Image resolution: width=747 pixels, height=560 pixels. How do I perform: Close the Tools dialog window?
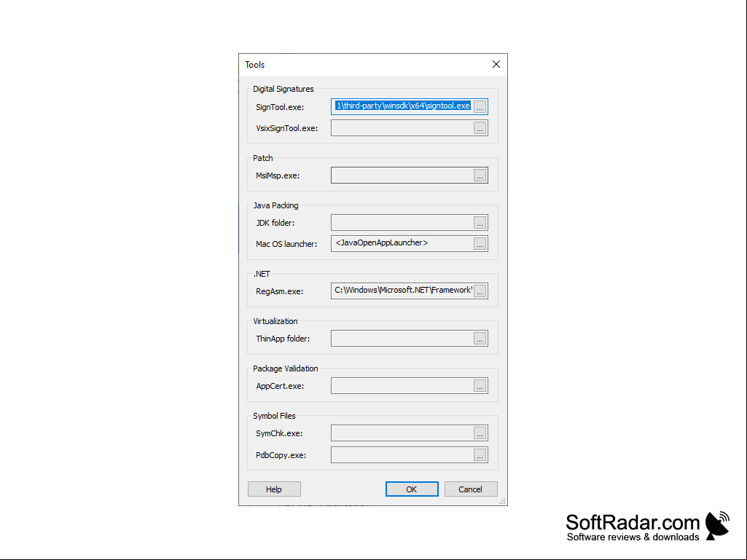(x=496, y=64)
